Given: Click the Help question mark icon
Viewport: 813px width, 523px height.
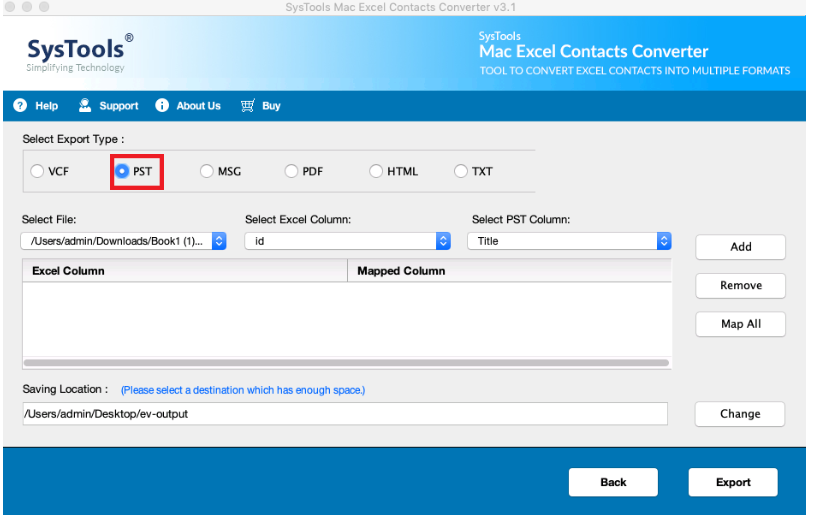Looking at the screenshot, I should click(x=20, y=105).
